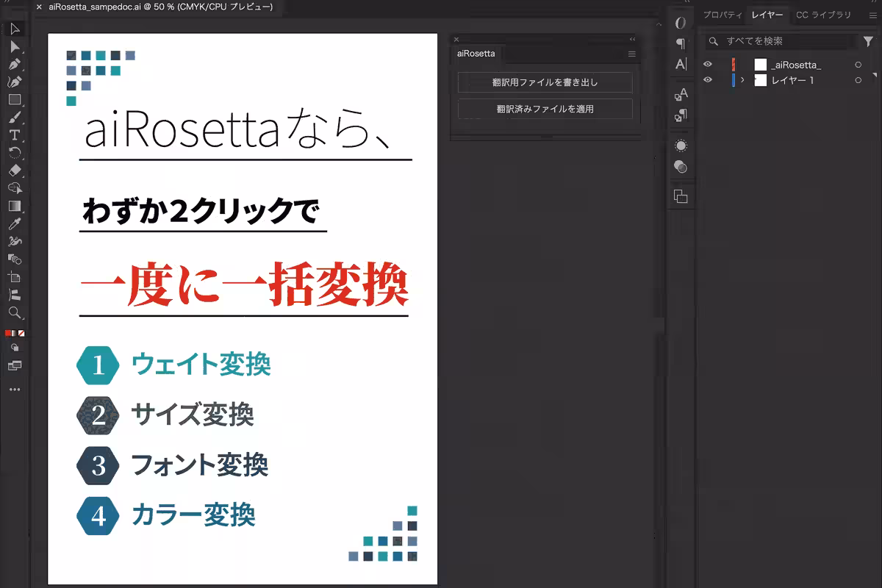Click the layers filter funnel icon
Image resolution: width=882 pixels, height=588 pixels.
tap(869, 42)
